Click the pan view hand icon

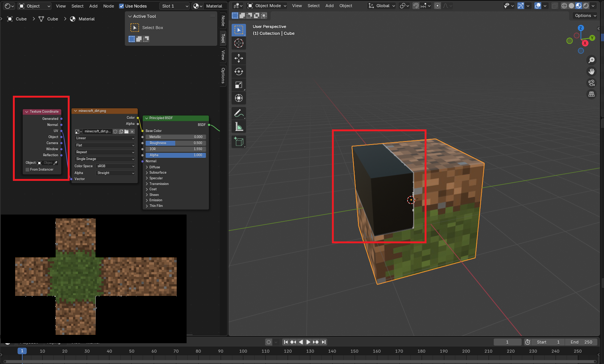(x=592, y=72)
